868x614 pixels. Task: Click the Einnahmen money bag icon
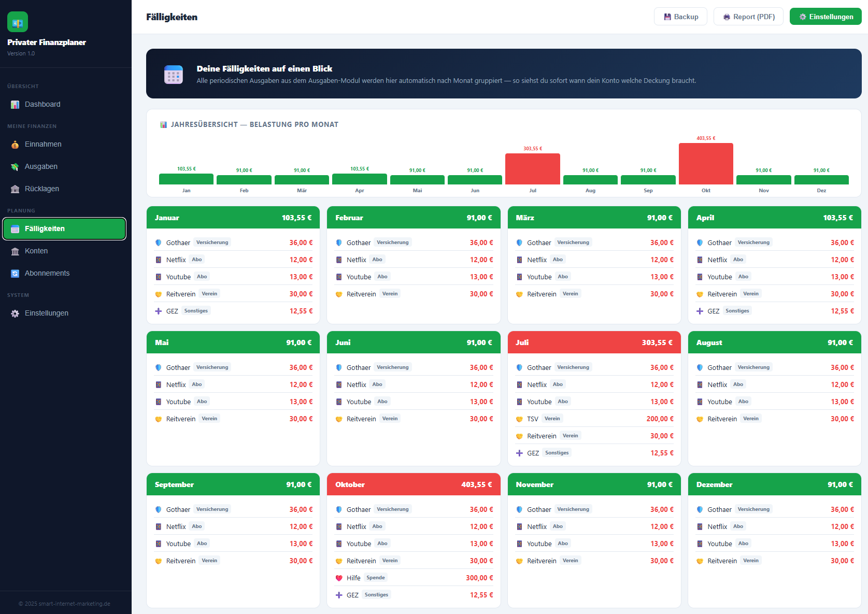coord(15,145)
